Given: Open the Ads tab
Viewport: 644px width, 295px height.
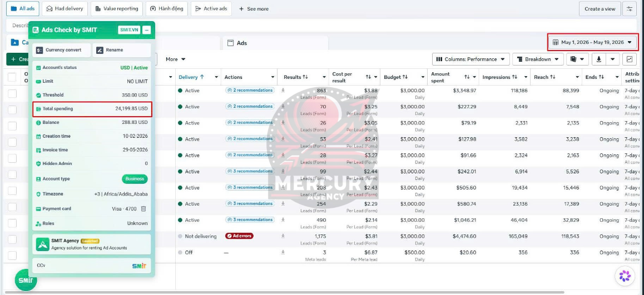Looking at the screenshot, I should pyautogui.click(x=275, y=43).
